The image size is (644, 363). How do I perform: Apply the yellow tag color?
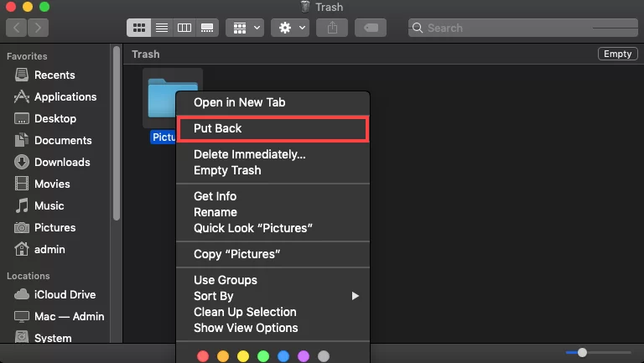243,356
